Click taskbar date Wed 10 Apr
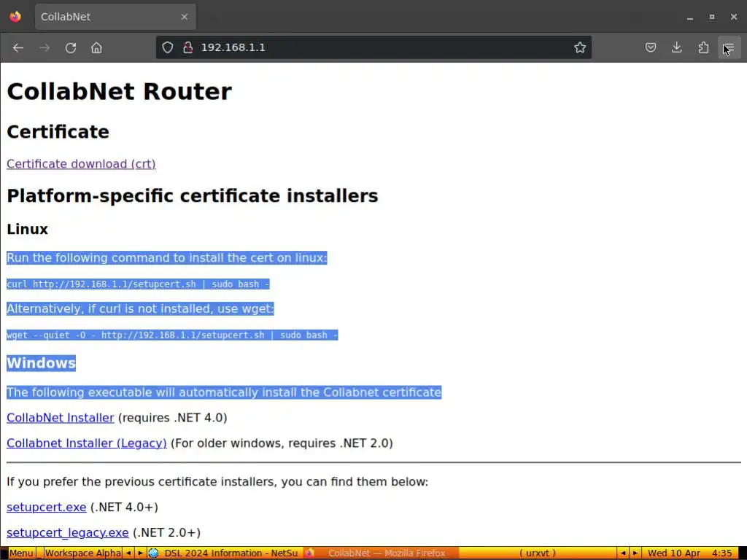 [674, 553]
